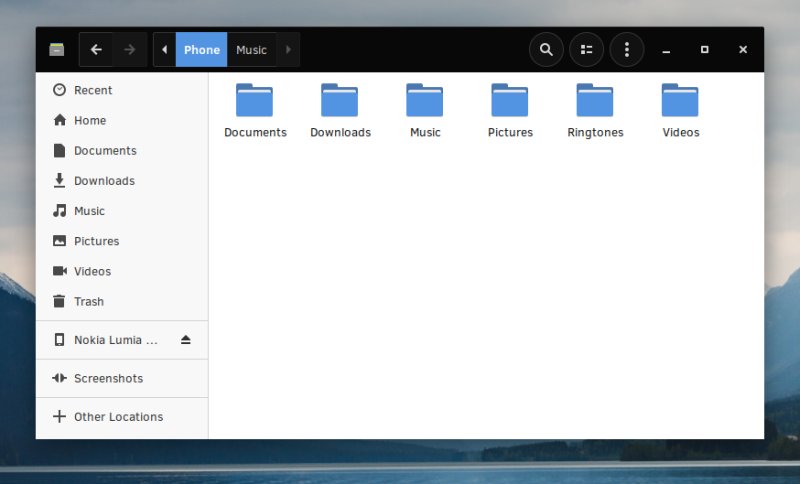The image size is (800, 484).
Task: Click the search magnifier icon
Action: pyautogui.click(x=546, y=49)
